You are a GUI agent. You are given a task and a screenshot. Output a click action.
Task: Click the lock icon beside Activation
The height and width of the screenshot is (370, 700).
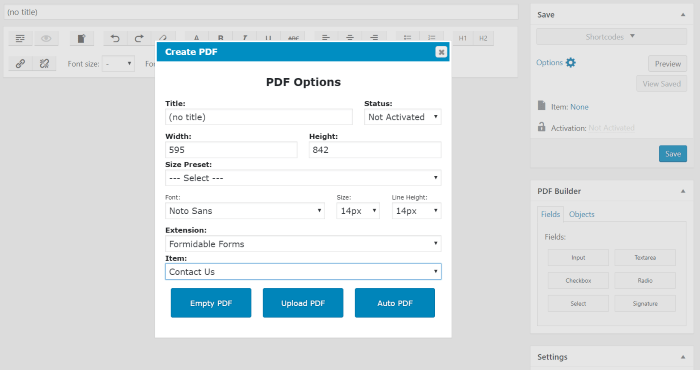point(542,127)
